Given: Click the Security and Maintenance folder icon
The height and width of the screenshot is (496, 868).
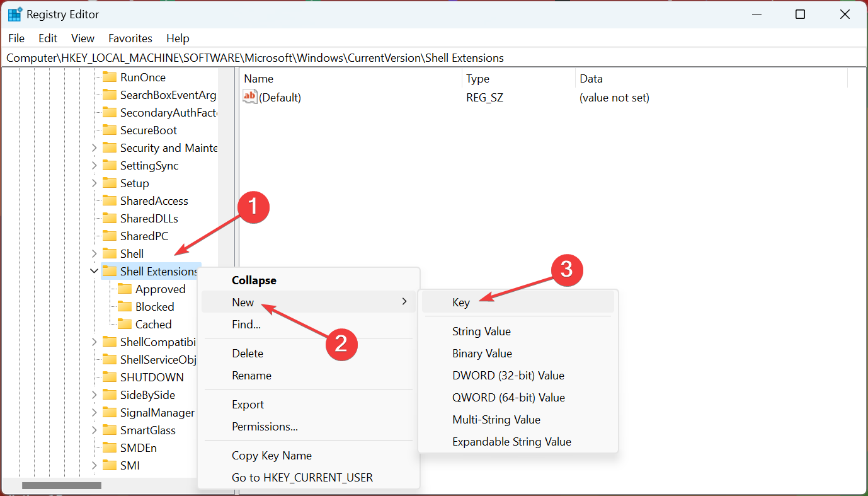Looking at the screenshot, I should coord(110,147).
